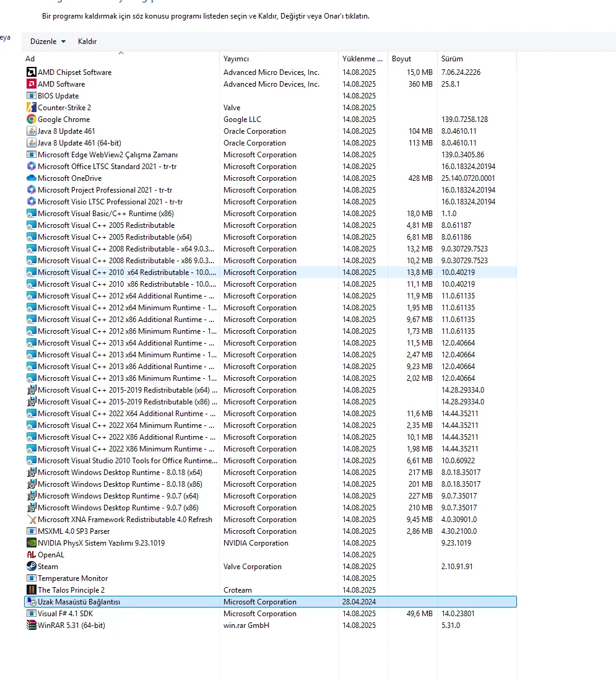
Task: Click the NVIDIA PhysX icon
Action: point(31,543)
